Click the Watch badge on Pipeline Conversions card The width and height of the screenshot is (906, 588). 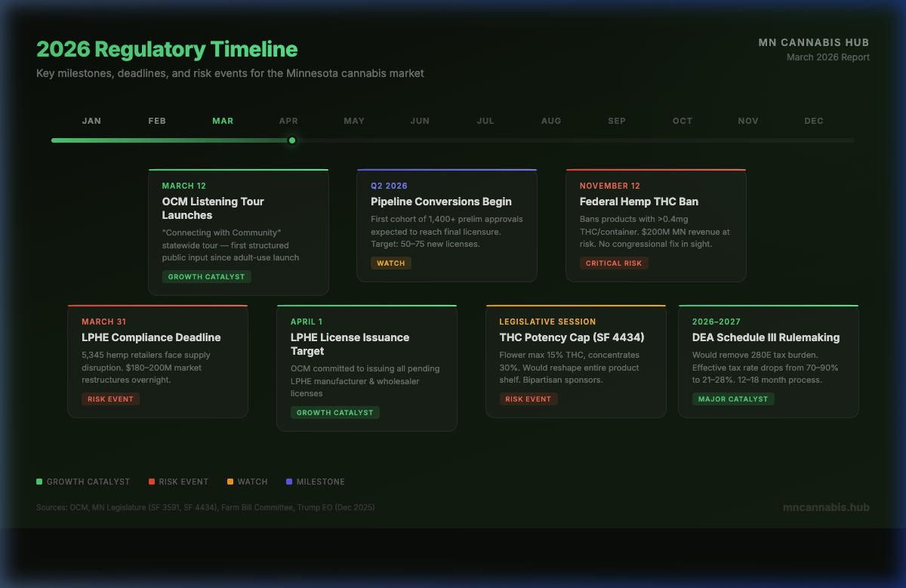pos(391,263)
